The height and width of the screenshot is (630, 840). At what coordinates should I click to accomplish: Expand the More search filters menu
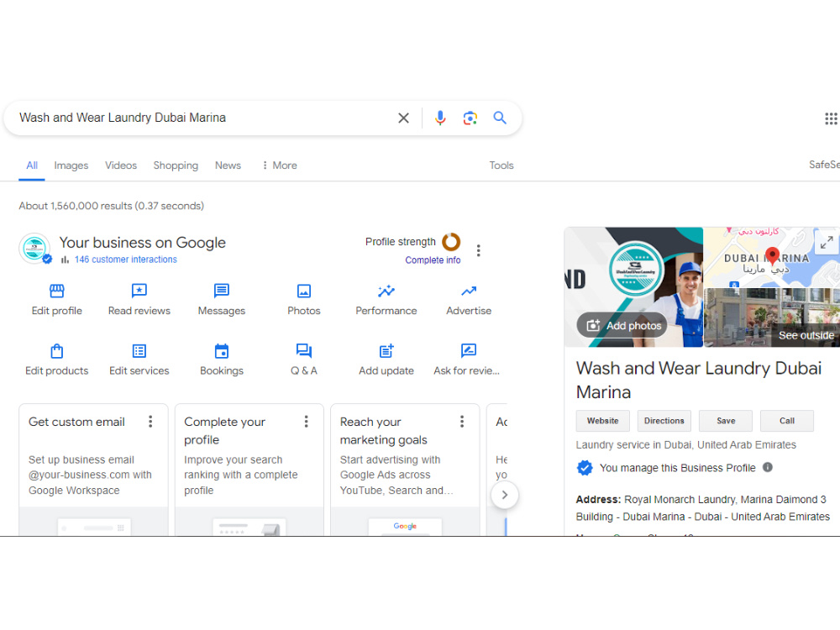click(279, 165)
